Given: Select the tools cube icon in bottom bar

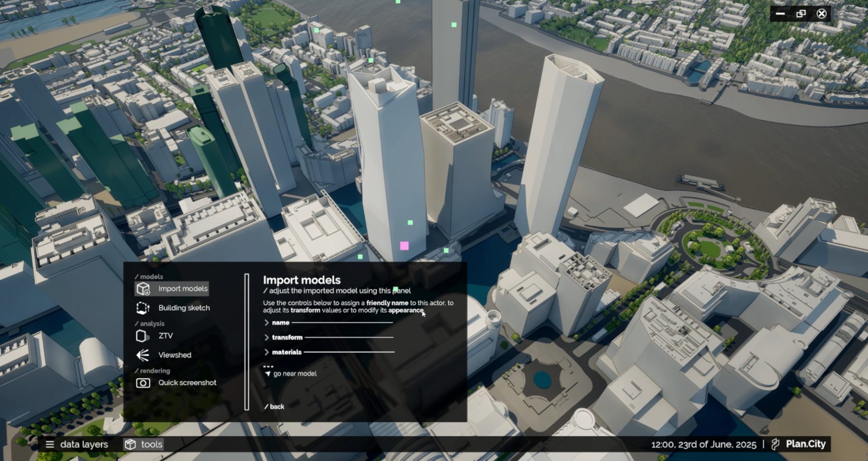Looking at the screenshot, I should coord(130,444).
